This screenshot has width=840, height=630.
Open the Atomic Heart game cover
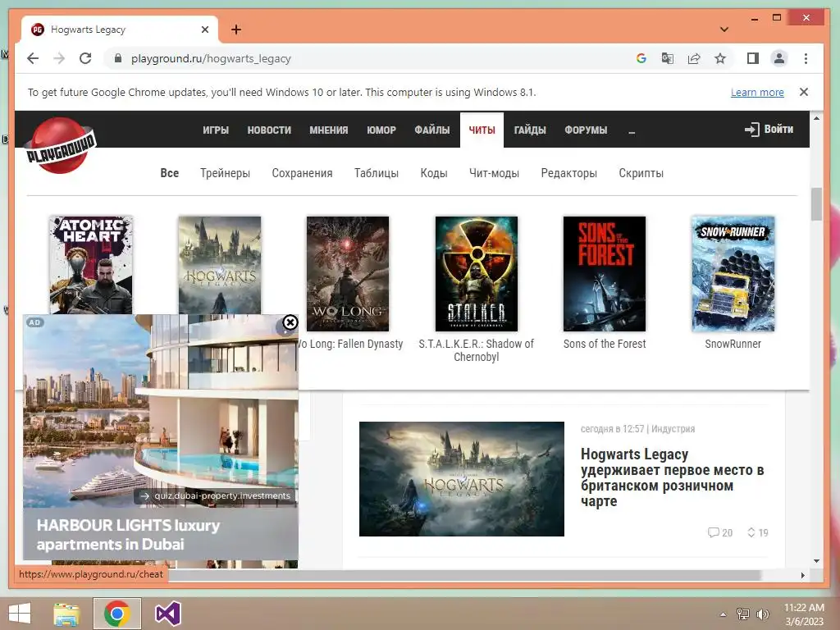[x=91, y=265]
